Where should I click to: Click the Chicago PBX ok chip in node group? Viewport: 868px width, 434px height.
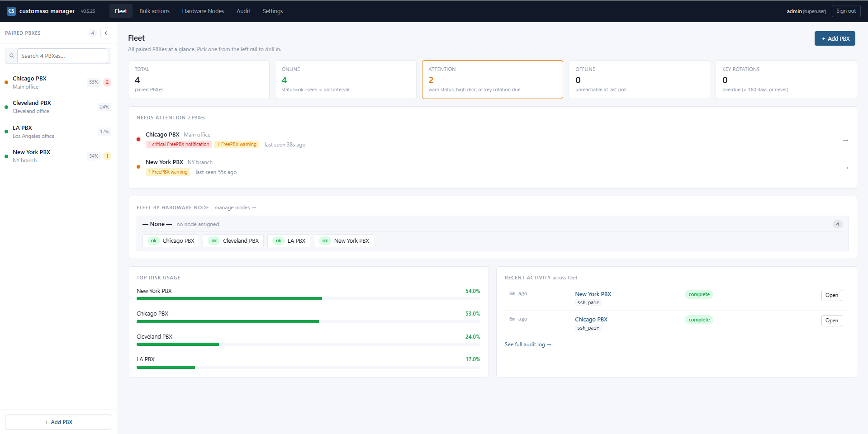click(171, 241)
